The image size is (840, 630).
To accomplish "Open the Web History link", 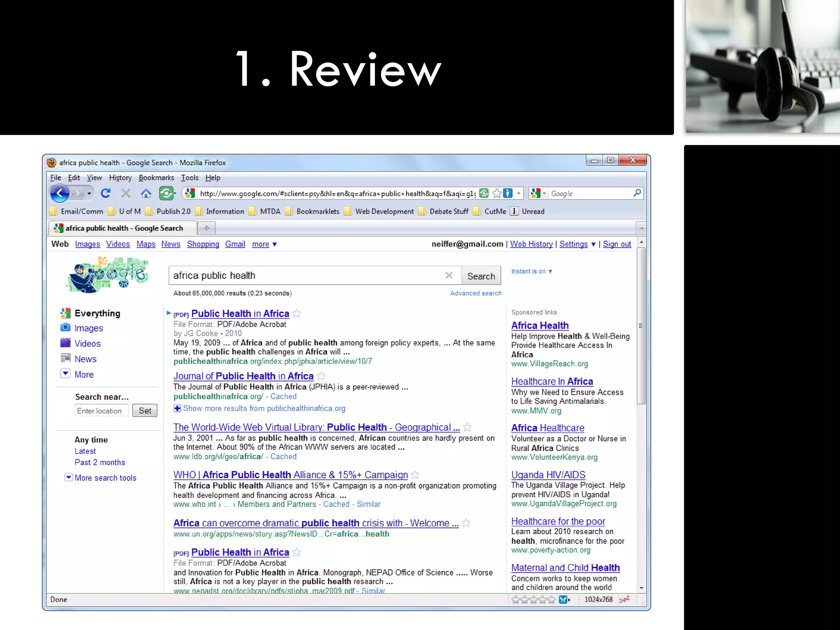I will click(x=531, y=244).
